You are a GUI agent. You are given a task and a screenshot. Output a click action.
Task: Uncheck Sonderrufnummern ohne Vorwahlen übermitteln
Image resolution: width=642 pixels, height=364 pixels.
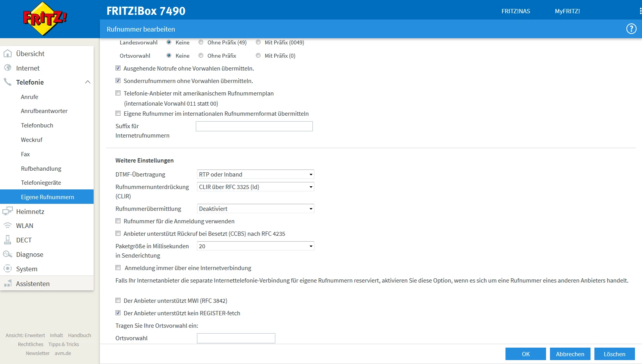tap(118, 81)
